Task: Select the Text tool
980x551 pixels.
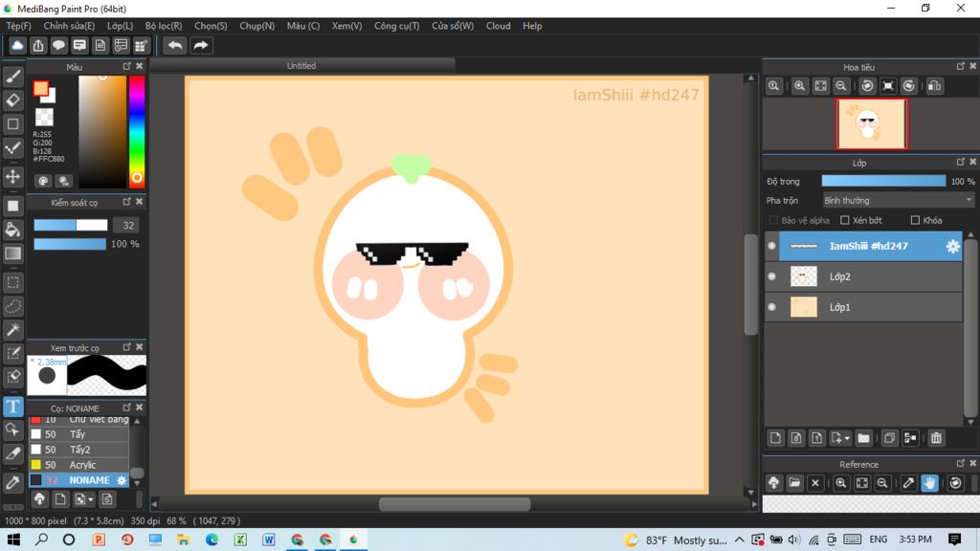Action: (13, 407)
